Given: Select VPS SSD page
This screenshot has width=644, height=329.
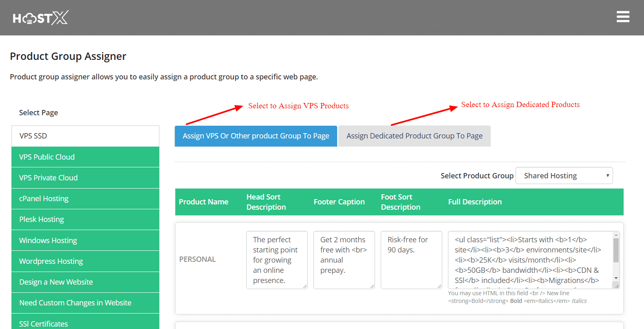Looking at the screenshot, I should pos(85,136).
